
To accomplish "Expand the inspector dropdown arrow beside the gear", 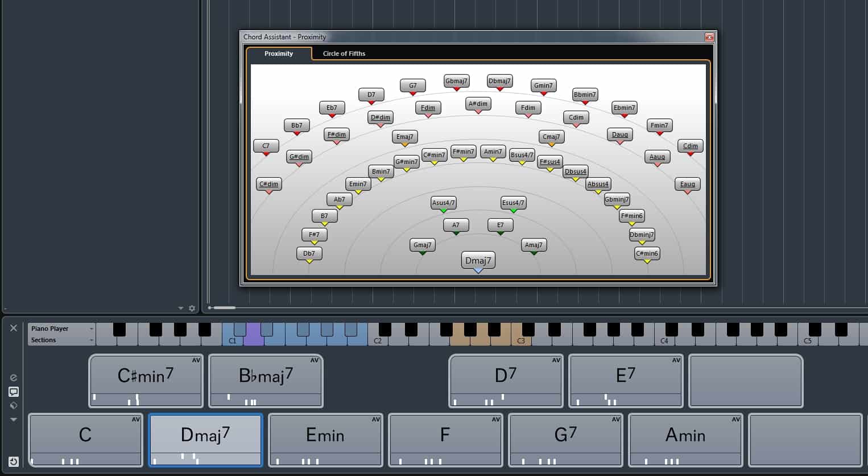I will point(181,308).
